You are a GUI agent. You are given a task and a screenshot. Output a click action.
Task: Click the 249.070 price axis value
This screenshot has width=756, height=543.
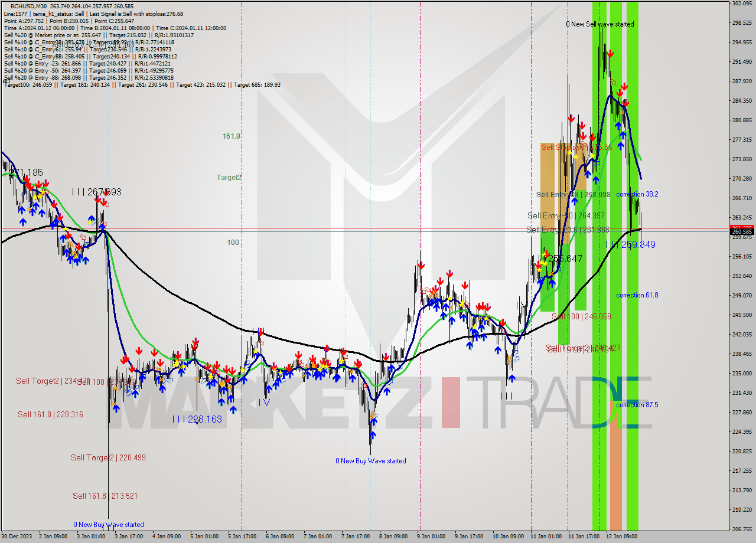click(x=742, y=296)
